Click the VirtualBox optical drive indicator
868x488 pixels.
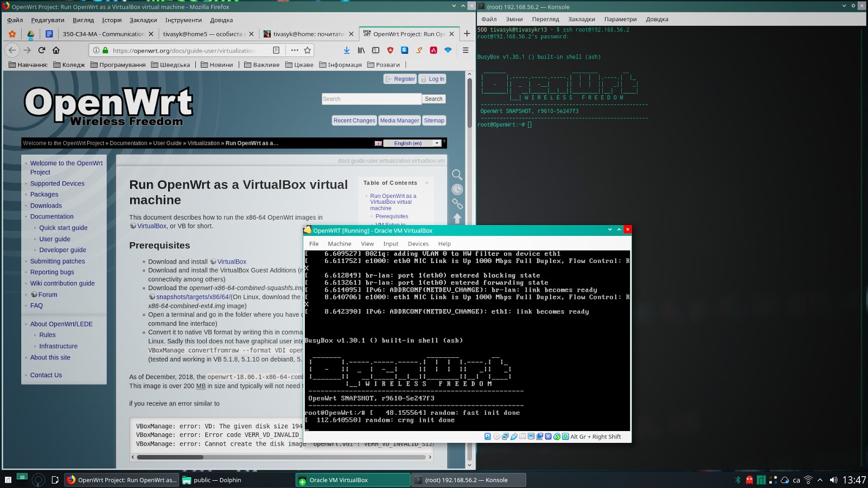pos(496,436)
